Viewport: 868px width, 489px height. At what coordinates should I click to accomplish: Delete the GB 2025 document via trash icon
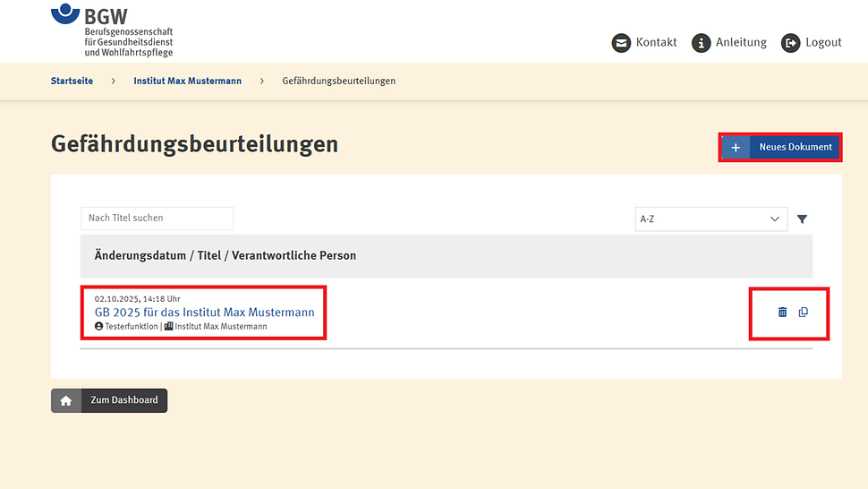click(x=782, y=312)
